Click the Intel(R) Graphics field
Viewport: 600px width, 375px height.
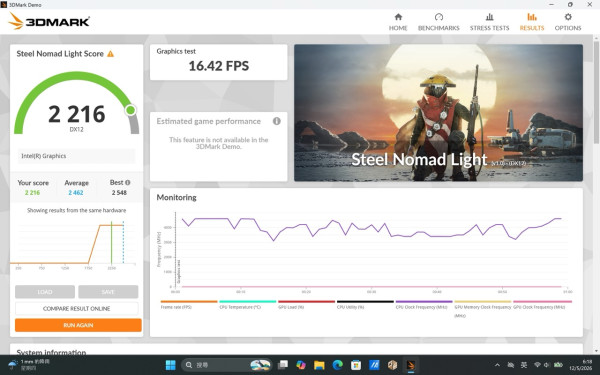pos(77,156)
